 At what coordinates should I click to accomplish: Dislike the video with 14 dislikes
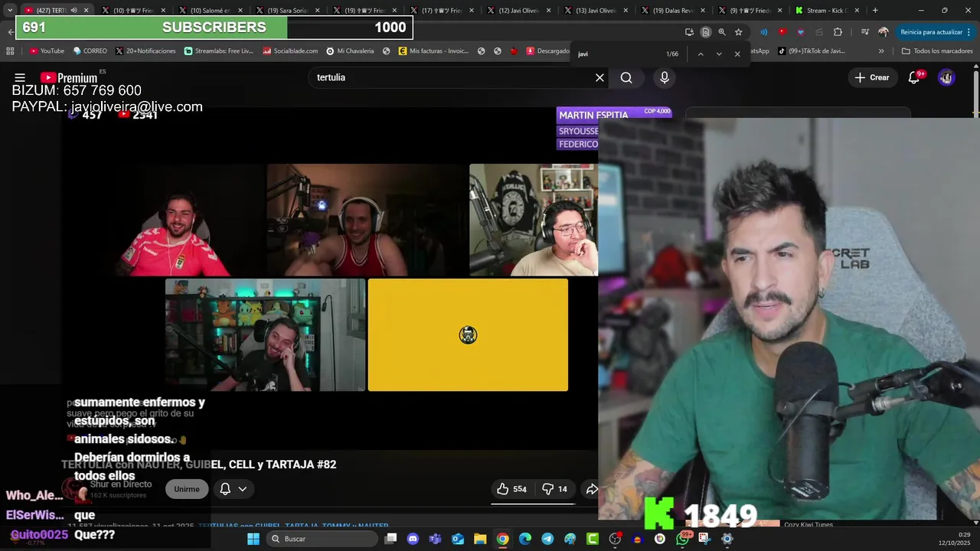tap(555, 489)
